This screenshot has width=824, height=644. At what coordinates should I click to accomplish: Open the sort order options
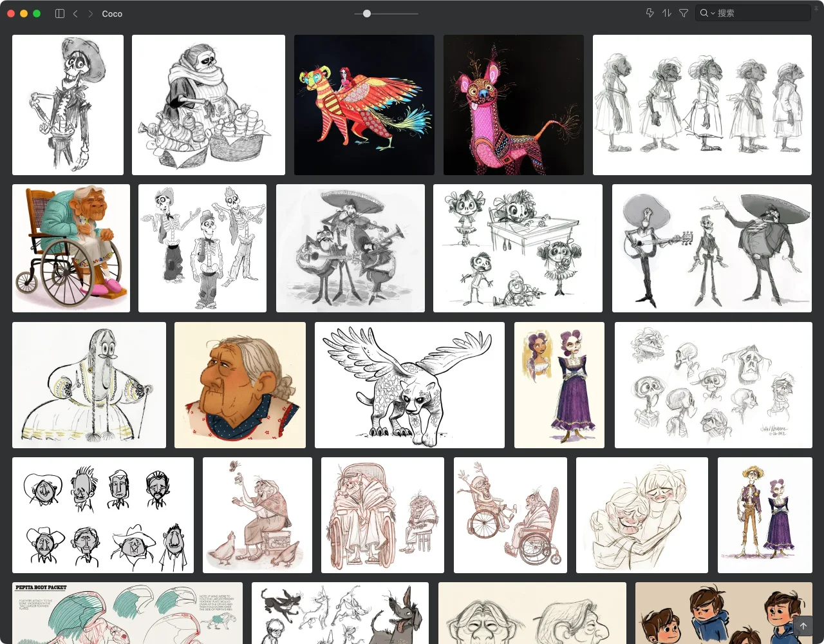667,13
